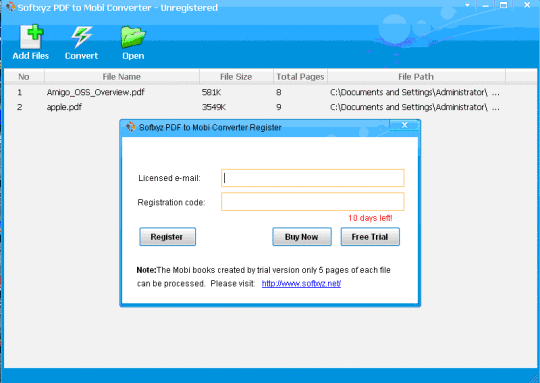Close the Register dialog
Screen dimensions: 540x383
pos(405,125)
